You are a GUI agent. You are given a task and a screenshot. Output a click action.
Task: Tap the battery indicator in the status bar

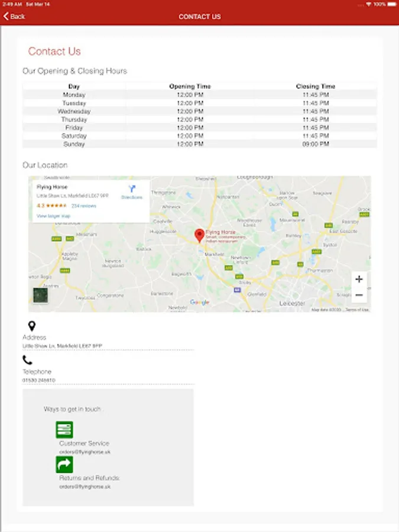coord(392,4)
